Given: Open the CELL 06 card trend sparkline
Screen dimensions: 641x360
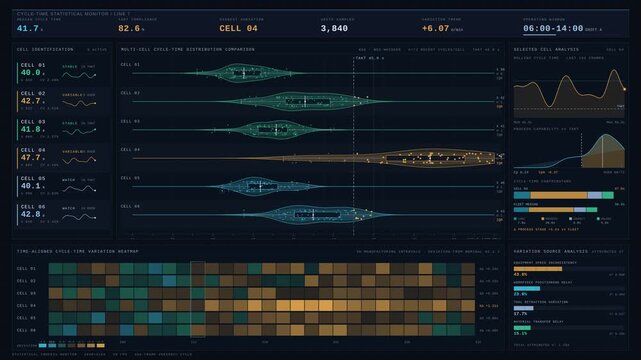Looking at the screenshot, I should pos(79,217).
